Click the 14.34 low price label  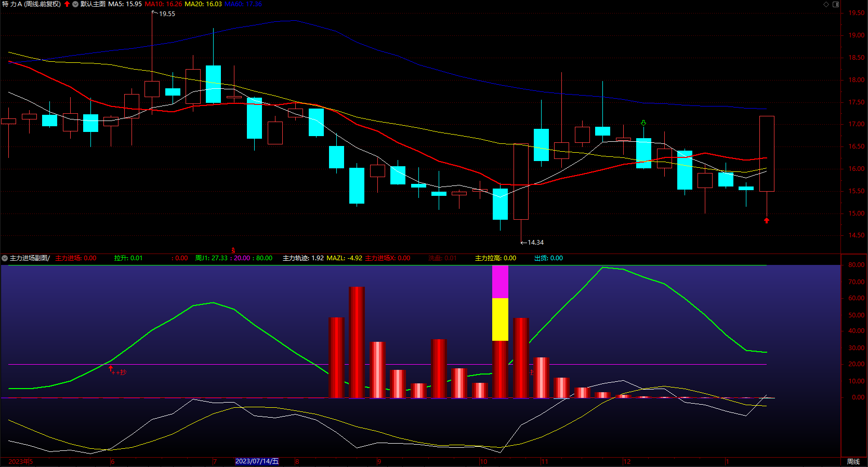(535, 243)
